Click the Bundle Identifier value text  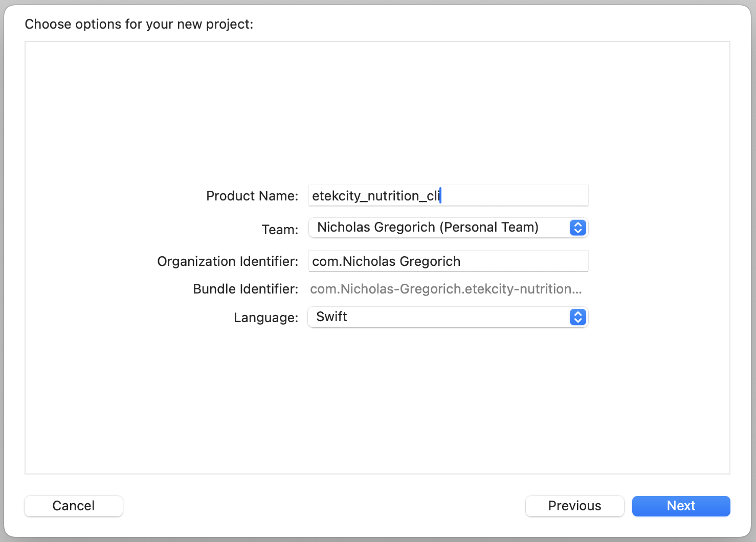446,289
